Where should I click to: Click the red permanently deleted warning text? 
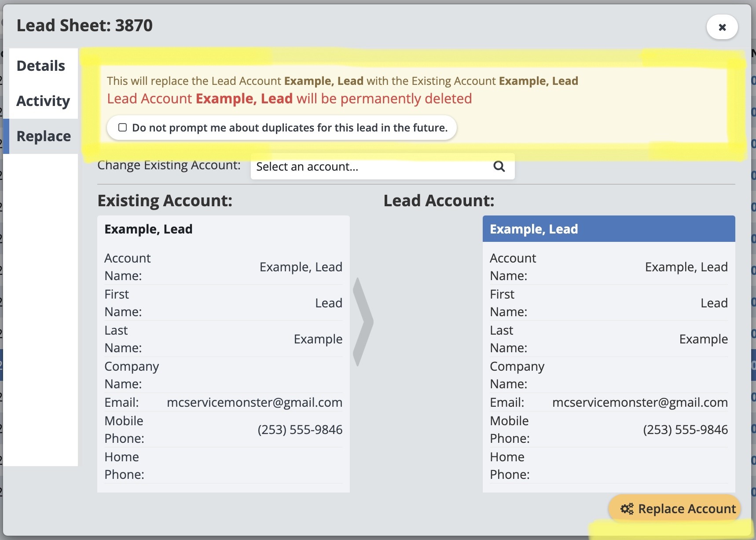pyautogui.click(x=289, y=99)
